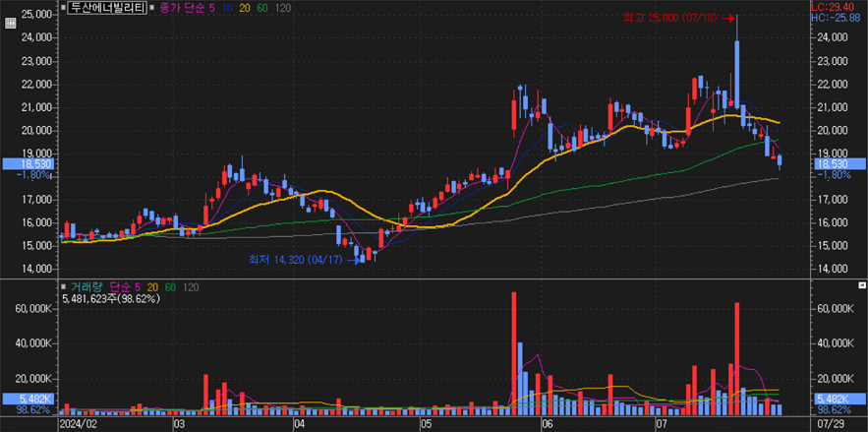Click the 최고 25,000 (07/18) high label

671,18
